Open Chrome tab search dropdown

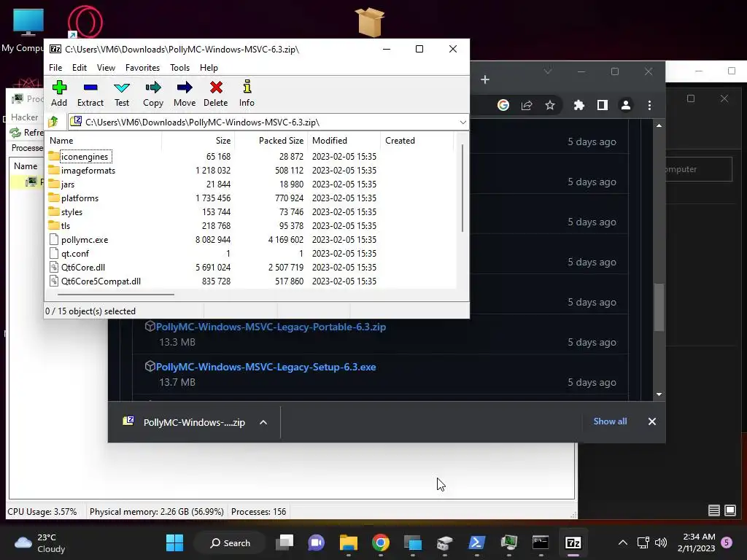[x=548, y=71]
